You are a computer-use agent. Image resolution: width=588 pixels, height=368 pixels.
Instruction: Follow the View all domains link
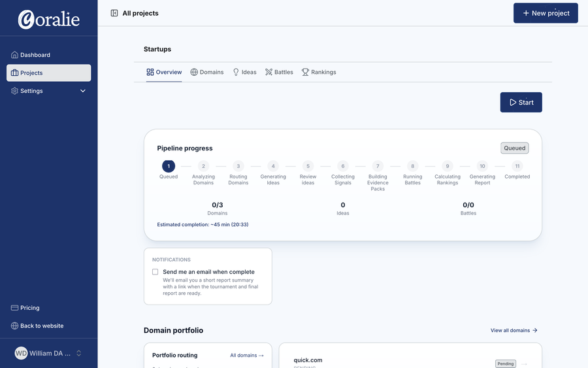tap(514, 330)
